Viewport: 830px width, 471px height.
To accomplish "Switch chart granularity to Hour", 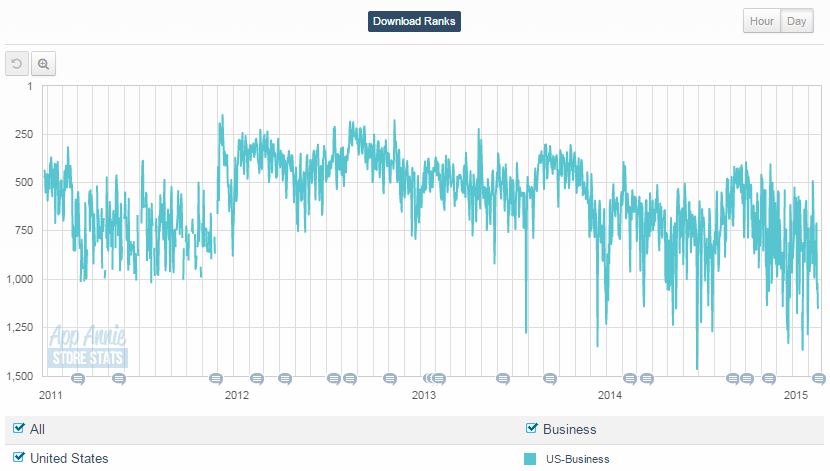I will pyautogui.click(x=762, y=22).
